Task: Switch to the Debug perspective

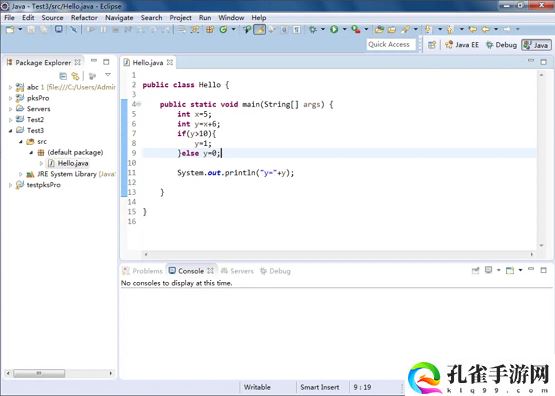Action: pyautogui.click(x=501, y=45)
